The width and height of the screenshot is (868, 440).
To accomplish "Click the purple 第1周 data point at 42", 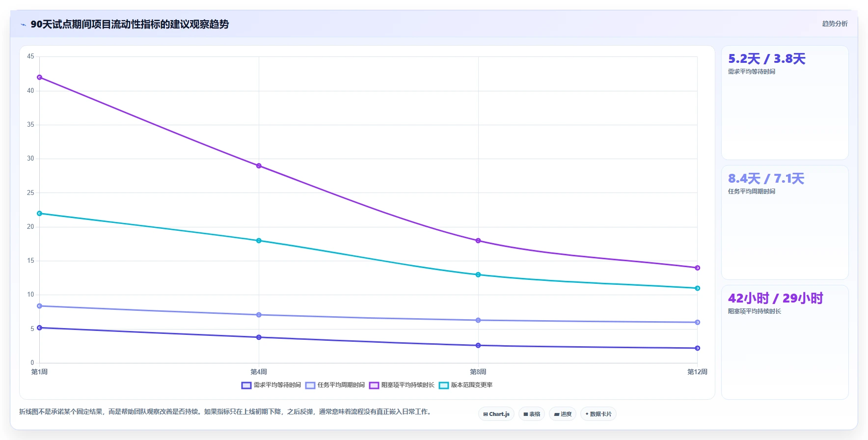I will pyautogui.click(x=40, y=77).
